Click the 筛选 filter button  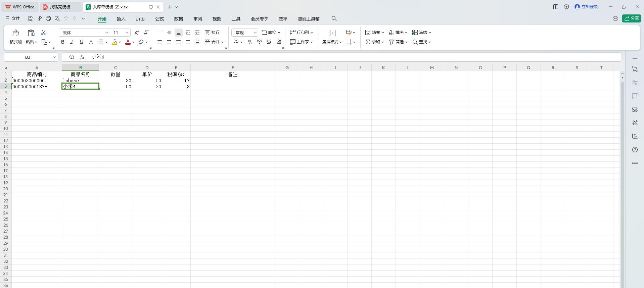click(x=398, y=42)
